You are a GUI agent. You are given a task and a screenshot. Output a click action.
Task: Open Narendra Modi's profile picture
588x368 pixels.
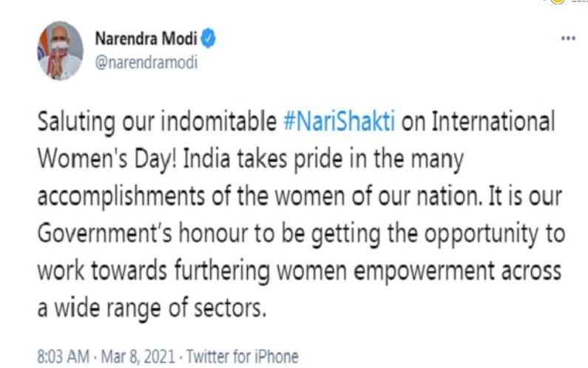60,50
